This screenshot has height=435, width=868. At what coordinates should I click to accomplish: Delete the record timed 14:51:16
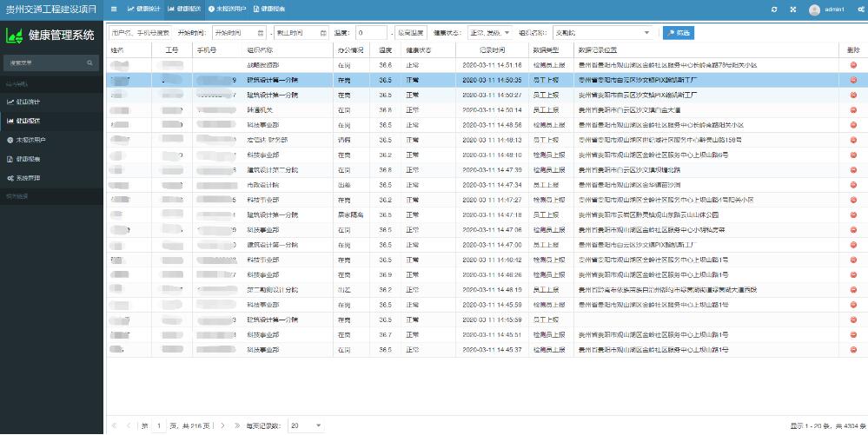[853, 65]
